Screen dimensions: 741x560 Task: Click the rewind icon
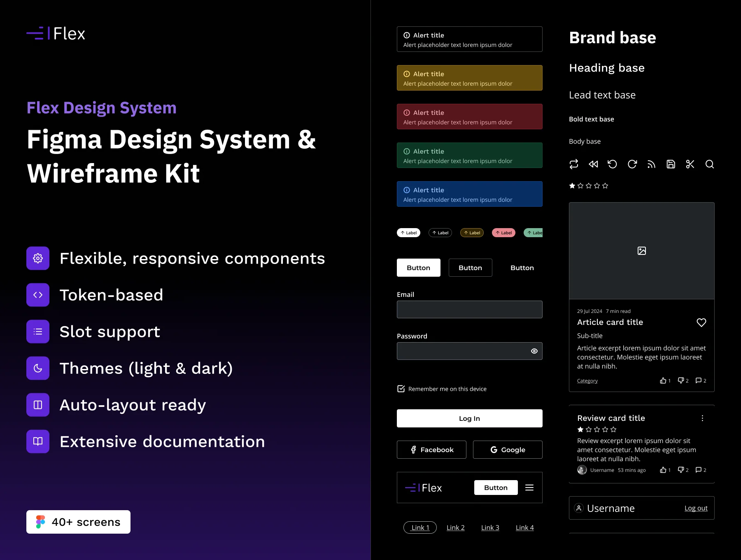tap(593, 164)
